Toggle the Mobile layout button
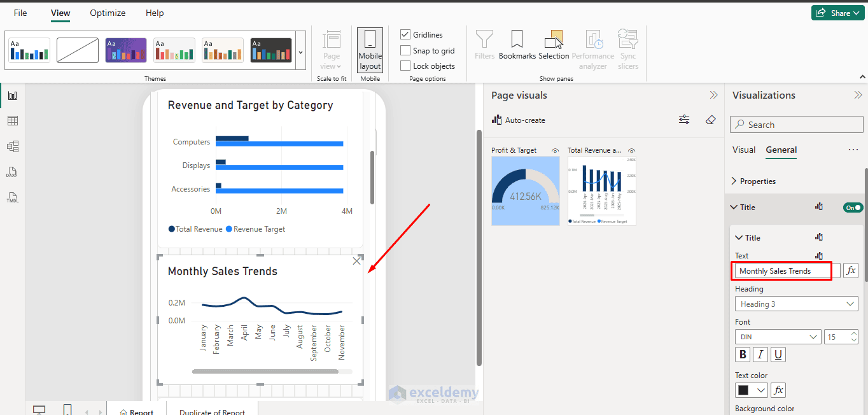The width and height of the screenshot is (868, 415). click(x=370, y=50)
